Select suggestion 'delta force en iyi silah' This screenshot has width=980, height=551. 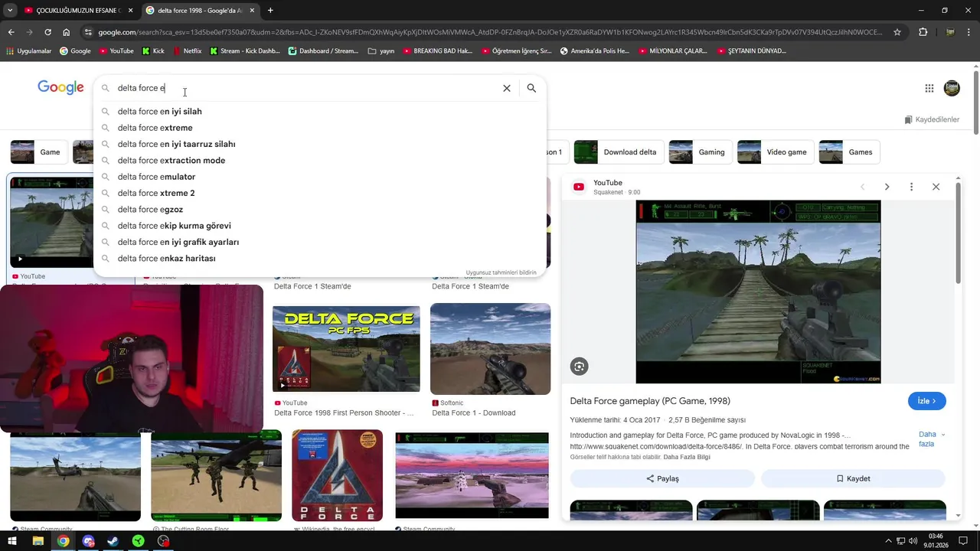point(320,112)
